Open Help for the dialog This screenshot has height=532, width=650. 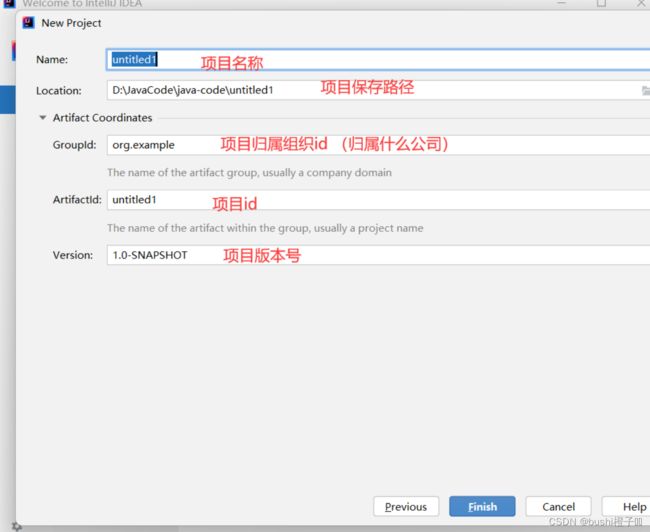click(x=626, y=506)
